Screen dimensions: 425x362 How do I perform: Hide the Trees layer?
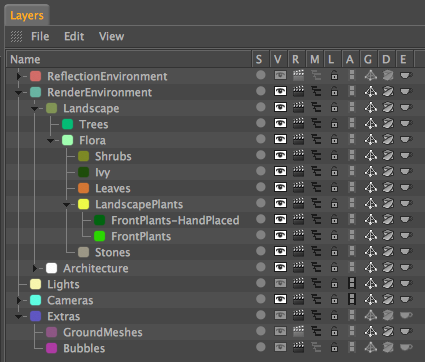pyautogui.click(x=280, y=123)
